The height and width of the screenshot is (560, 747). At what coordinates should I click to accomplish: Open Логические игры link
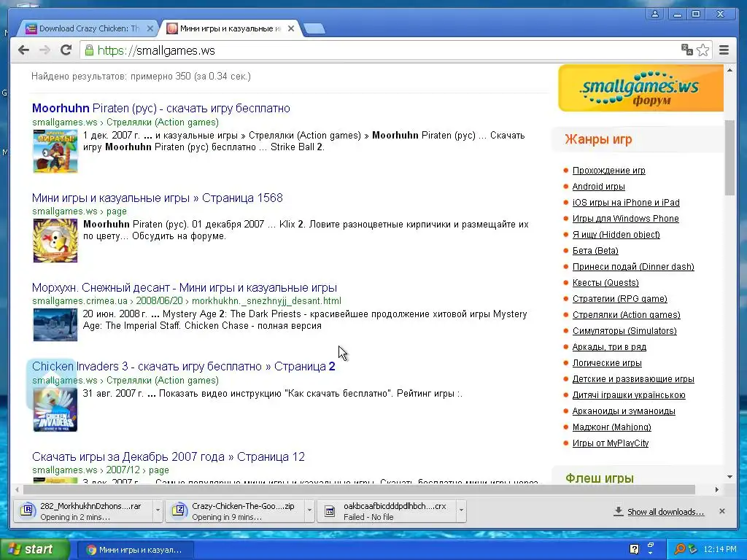pyautogui.click(x=607, y=363)
